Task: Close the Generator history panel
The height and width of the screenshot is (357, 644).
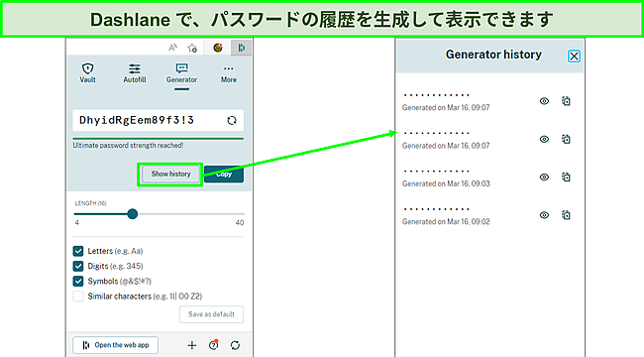Action: (574, 56)
